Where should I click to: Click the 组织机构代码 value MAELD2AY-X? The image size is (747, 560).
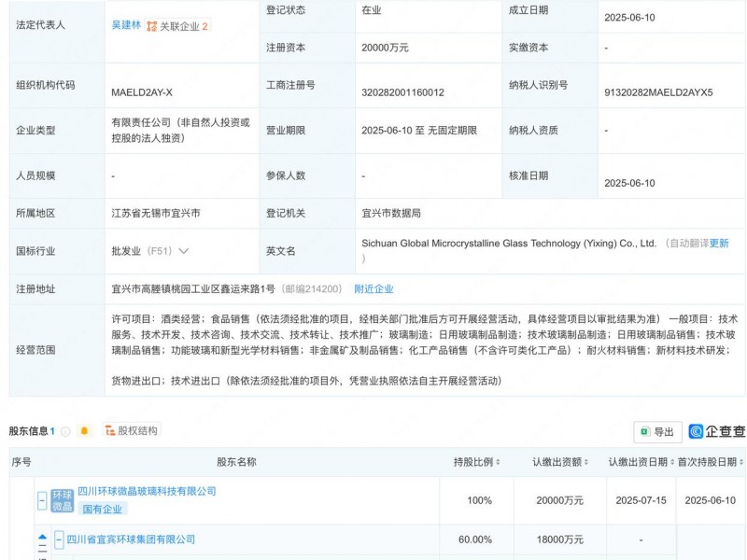point(142,92)
